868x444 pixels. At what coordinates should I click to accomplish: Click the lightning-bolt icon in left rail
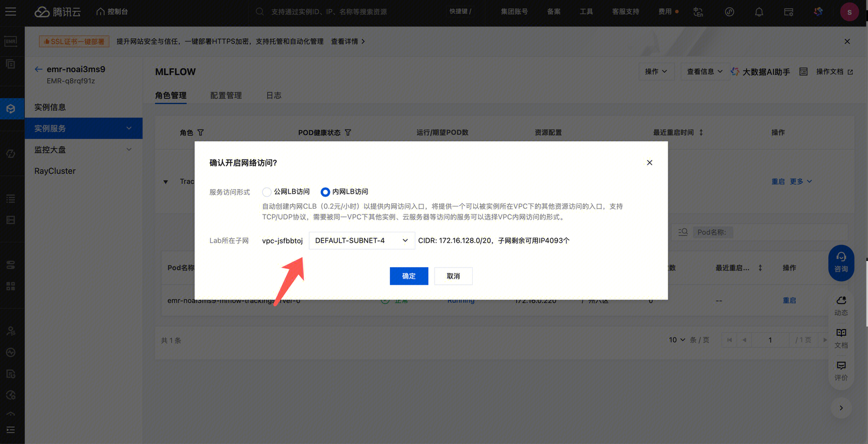point(10,153)
